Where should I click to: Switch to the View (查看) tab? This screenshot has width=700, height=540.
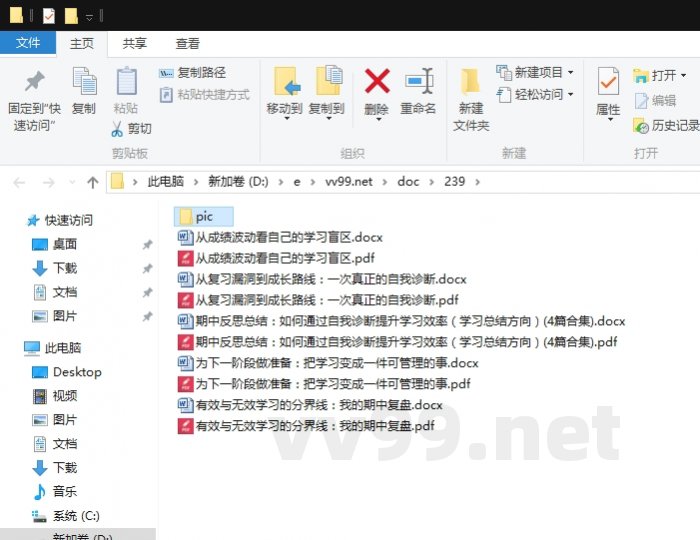point(187,43)
